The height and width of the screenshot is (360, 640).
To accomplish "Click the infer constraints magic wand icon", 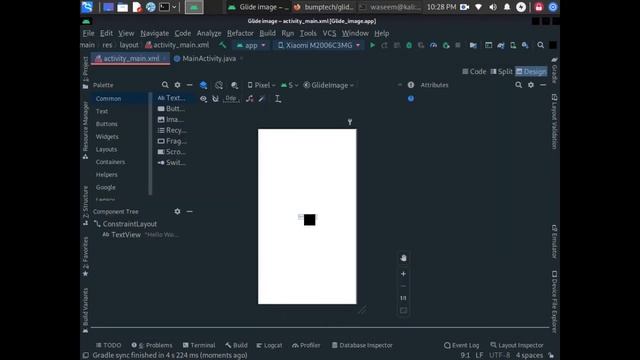I will point(262,98).
